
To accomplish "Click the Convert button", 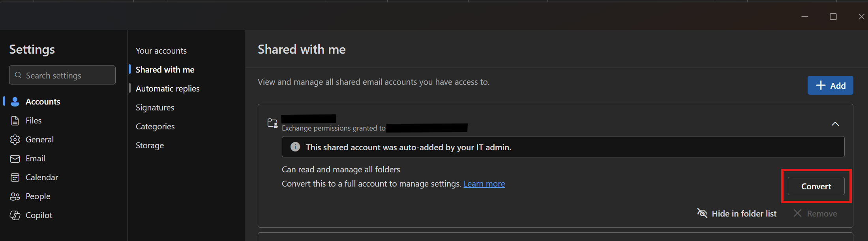I will point(816,186).
